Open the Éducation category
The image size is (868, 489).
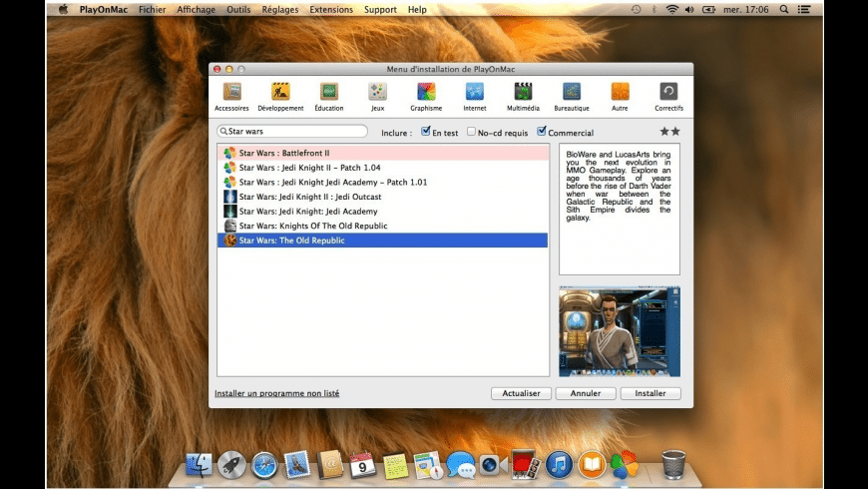pyautogui.click(x=329, y=97)
